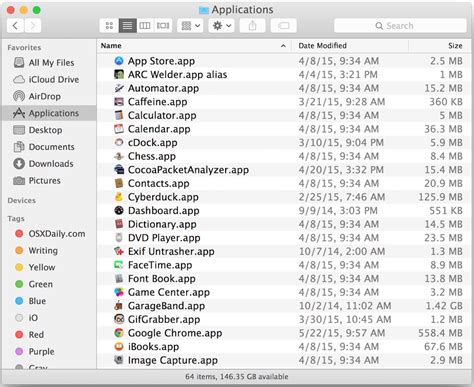The image size is (474, 387).
Task: Click the iBooks.app icon
Action: tap(119, 346)
